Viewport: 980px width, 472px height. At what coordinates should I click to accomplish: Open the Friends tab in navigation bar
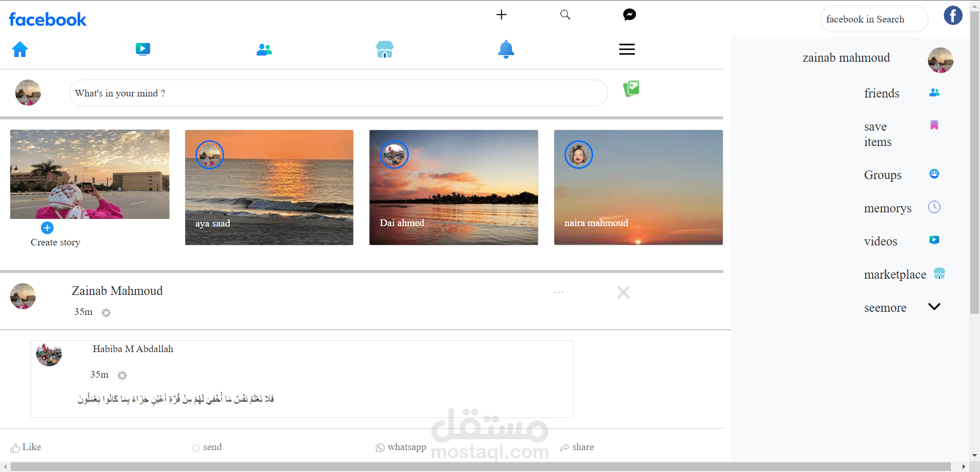pyautogui.click(x=264, y=49)
